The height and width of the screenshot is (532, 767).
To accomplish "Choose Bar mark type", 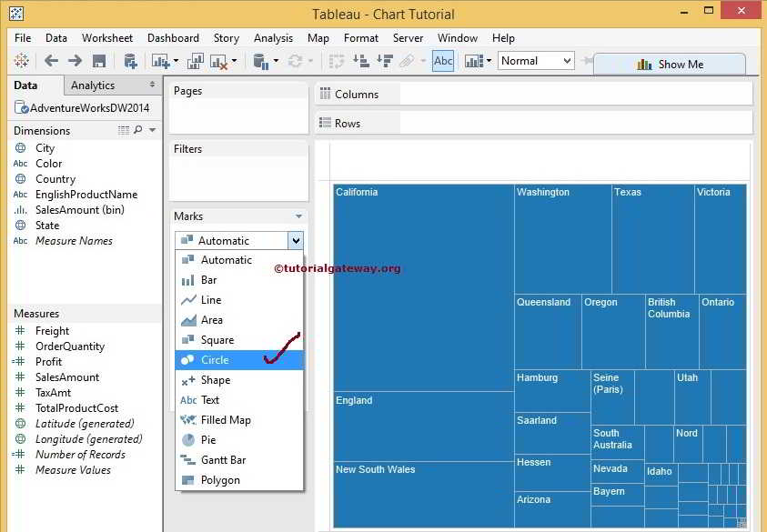I will click(x=239, y=280).
